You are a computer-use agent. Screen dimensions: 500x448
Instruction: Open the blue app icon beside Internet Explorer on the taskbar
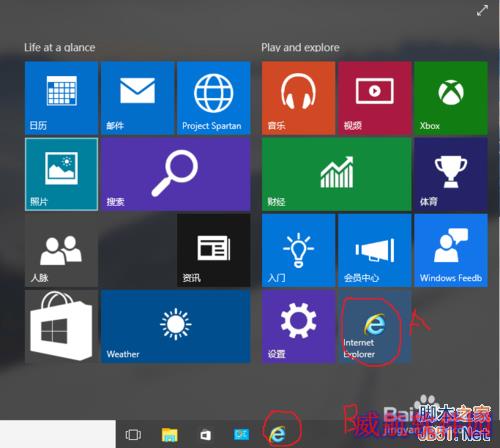pyautogui.click(x=241, y=434)
